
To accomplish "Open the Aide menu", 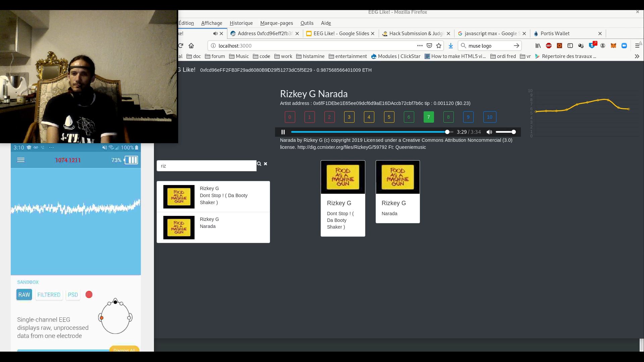I will pos(326,23).
